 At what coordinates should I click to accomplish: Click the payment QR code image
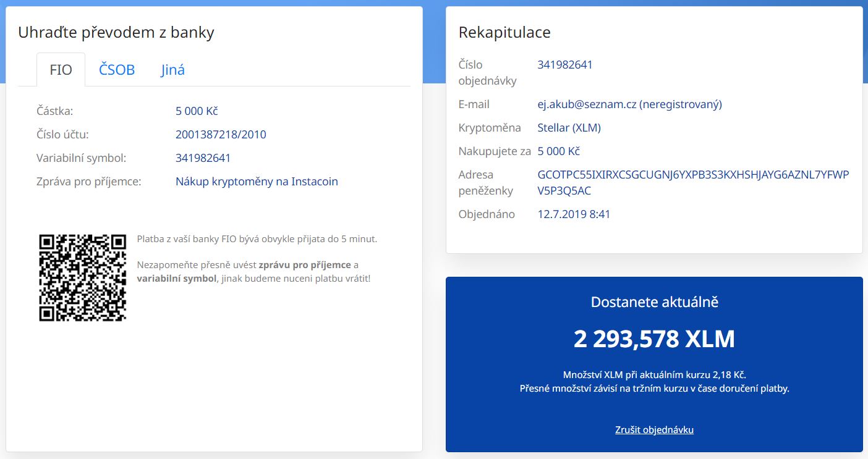(x=83, y=277)
